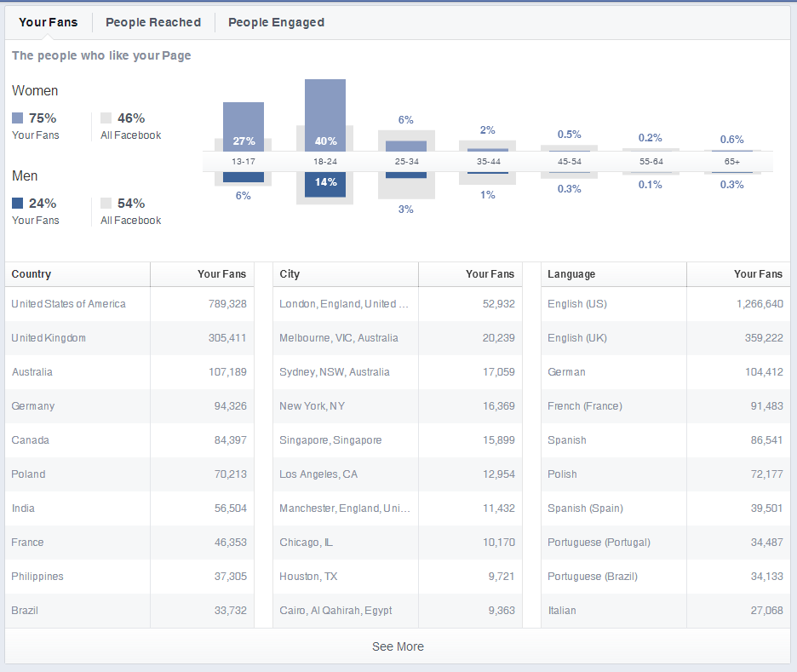Click the women 27% bar for ages 13-17
The image size is (797, 672).
244,127
